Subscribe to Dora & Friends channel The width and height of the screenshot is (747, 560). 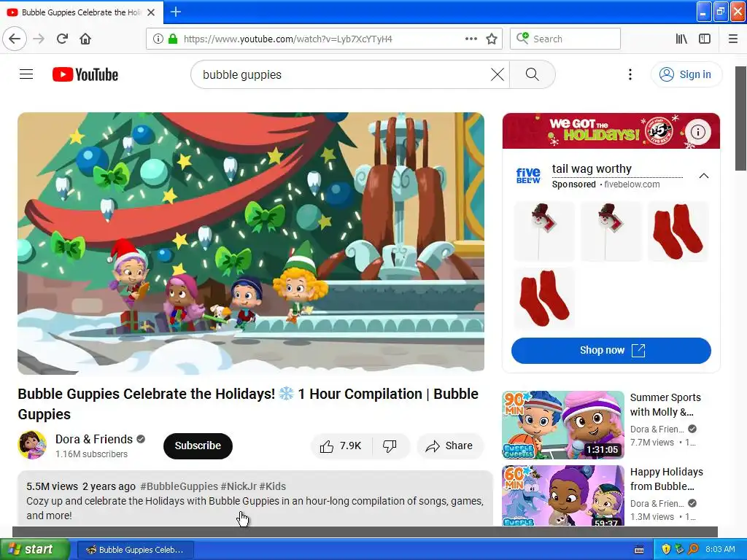(198, 446)
